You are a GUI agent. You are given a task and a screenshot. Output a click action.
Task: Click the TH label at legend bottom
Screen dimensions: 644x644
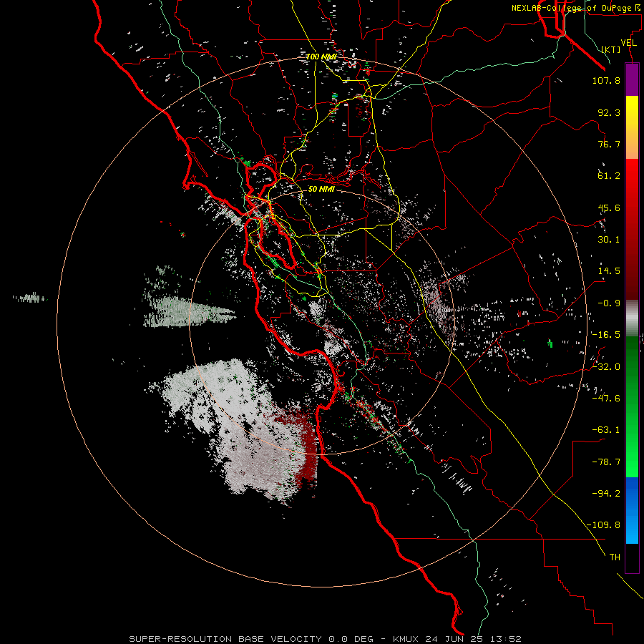pyautogui.click(x=615, y=557)
